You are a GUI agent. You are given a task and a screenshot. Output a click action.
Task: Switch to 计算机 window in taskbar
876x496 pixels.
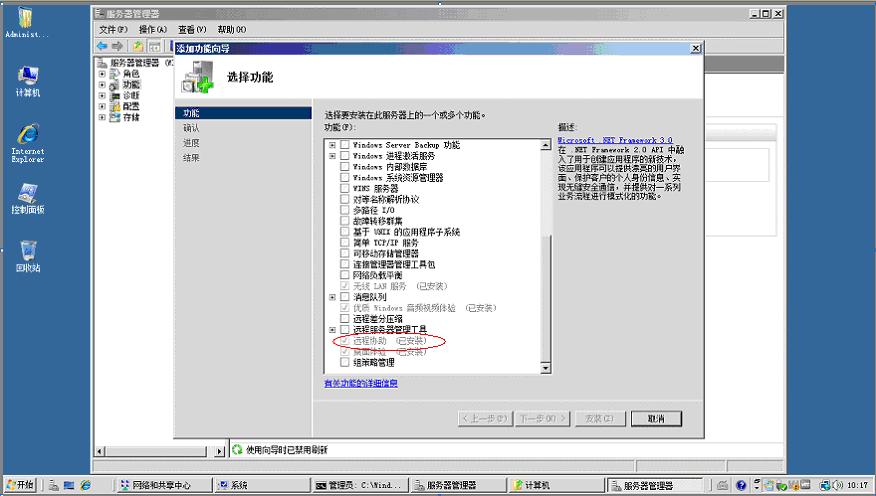[x=556, y=485]
